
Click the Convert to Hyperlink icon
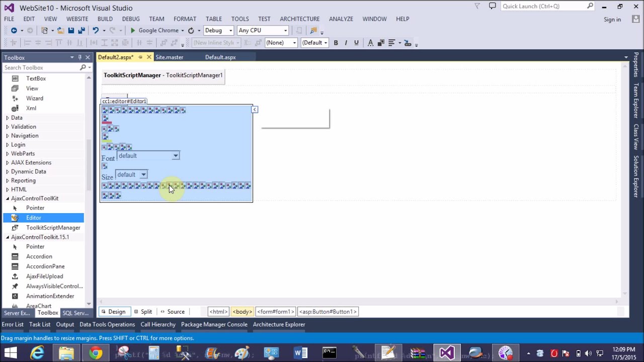point(408,43)
